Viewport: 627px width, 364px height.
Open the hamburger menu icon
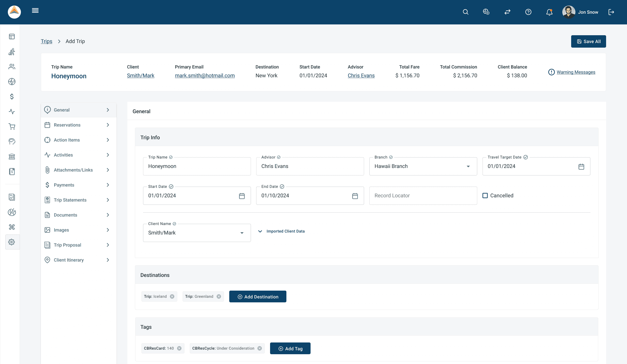(35, 11)
